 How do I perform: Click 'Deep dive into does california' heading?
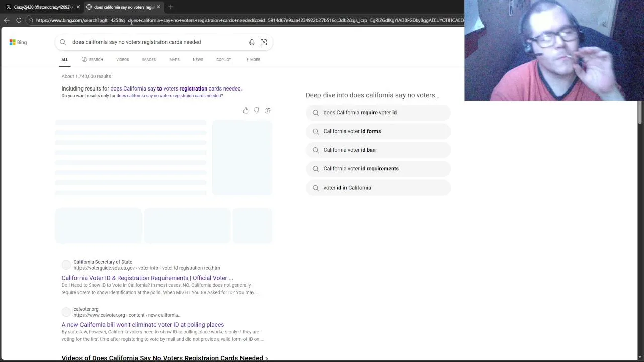click(x=372, y=95)
